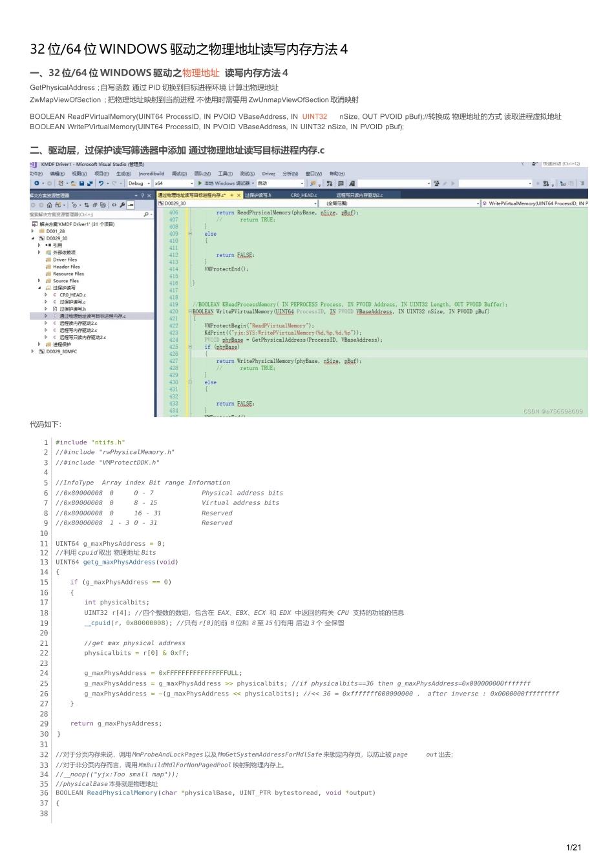The width and height of the screenshot is (614, 868).
Task: Open the 调试(D) menu
Action: tap(179, 174)
